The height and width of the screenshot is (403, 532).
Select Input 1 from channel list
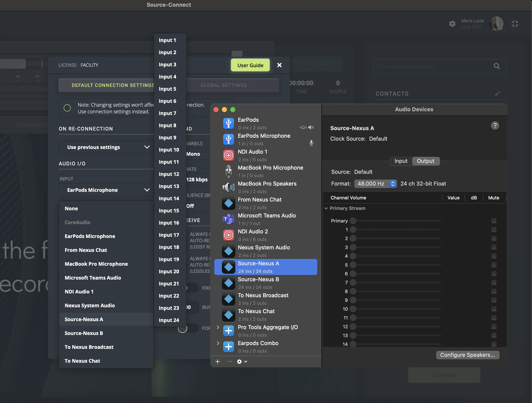click(x=170, y=40)
